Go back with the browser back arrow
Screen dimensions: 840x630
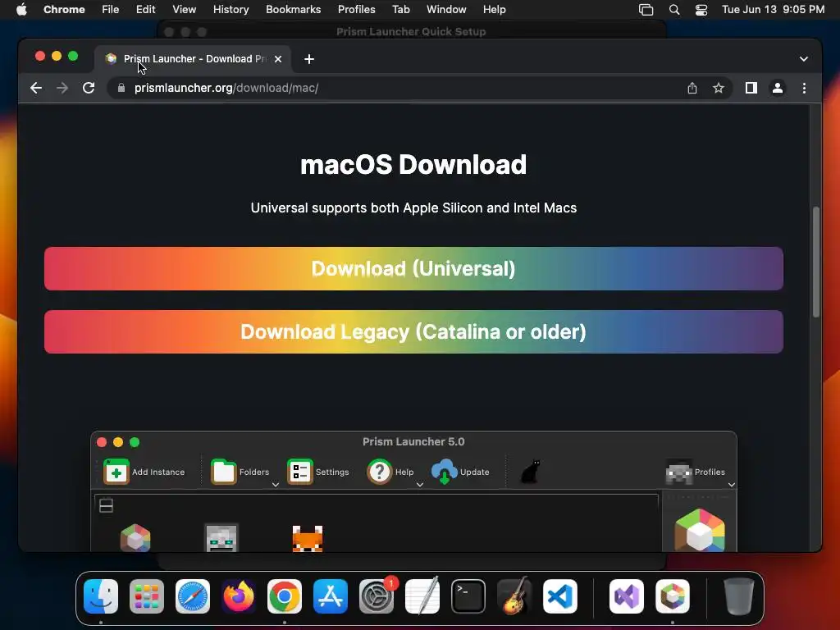pyautogui.click(x=36, y=88)
